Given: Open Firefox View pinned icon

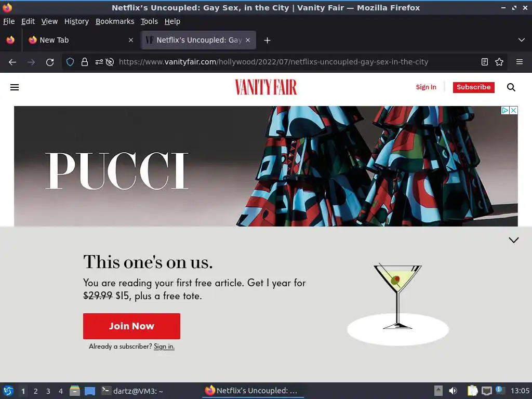Looking at the screenshot, I should point(10,40).
